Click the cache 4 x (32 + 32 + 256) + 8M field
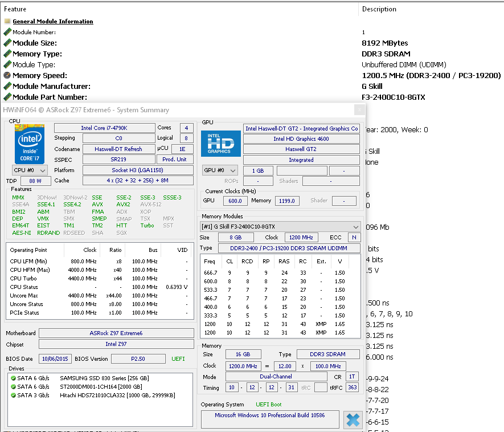Screen dimensions: 504x432 tap(138, 181)
